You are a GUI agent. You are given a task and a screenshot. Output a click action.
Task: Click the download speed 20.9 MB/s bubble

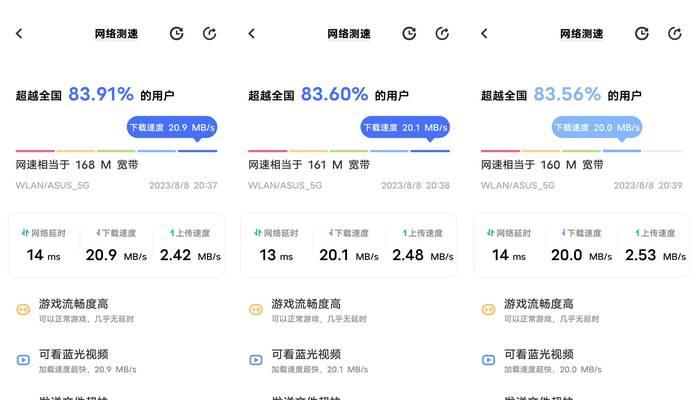click(172, 129)
